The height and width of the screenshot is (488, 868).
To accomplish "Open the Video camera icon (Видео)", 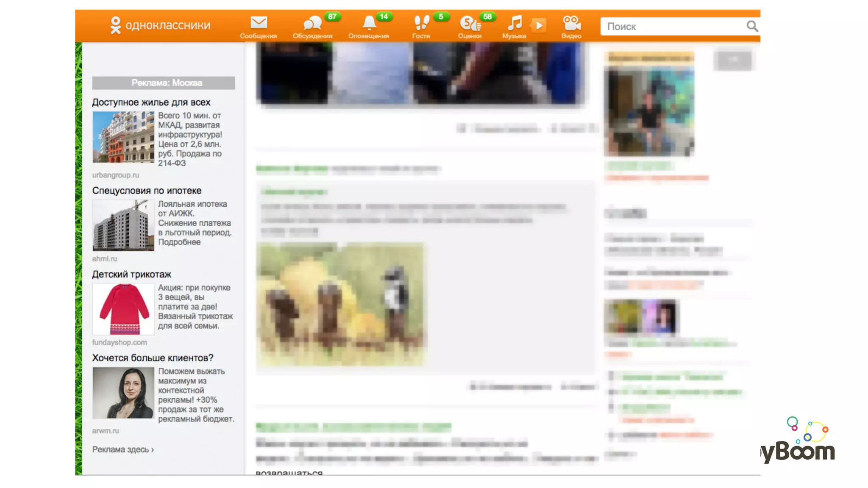I will point(571,23).
